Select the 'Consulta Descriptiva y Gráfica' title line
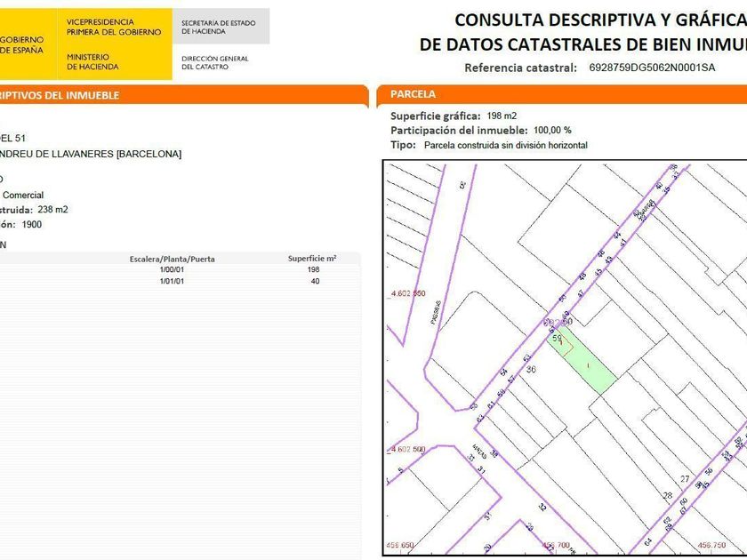The height and width of the screenshot is (560, 747). click(x=601, y=20)
